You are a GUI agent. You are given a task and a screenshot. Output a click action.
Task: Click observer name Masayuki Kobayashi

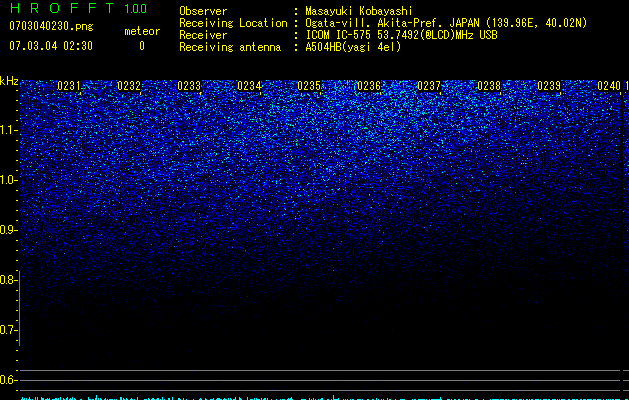point(359,11)
